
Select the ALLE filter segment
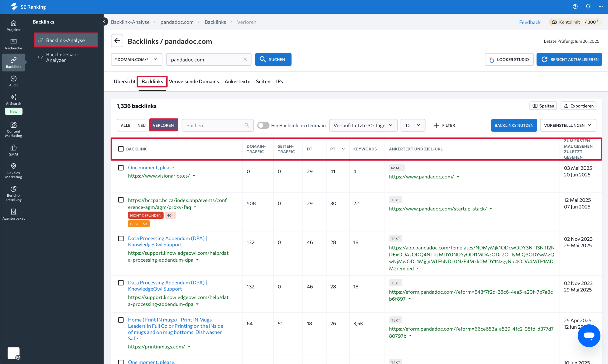126,125
